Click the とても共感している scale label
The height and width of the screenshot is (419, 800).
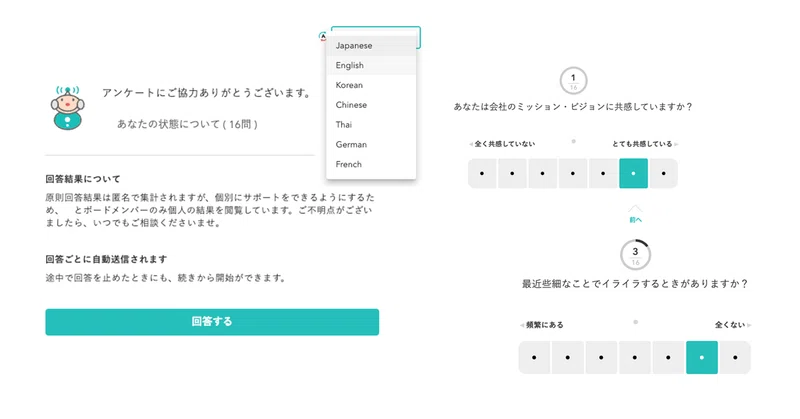tap(642, 144)
